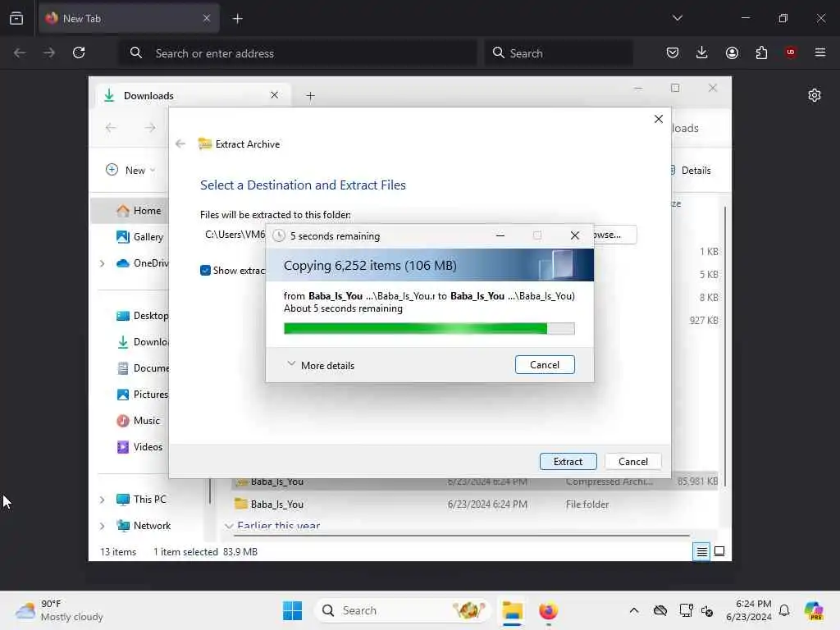Viewport: 840px width, 630px height.
Task: Open a new Firefox tab with plus
Action: (237, 19)
